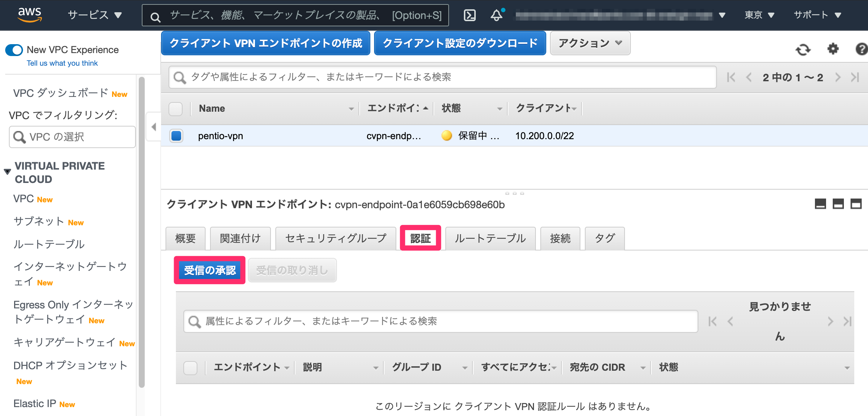Switch to the ルートテーブル tab

(490, 238)
